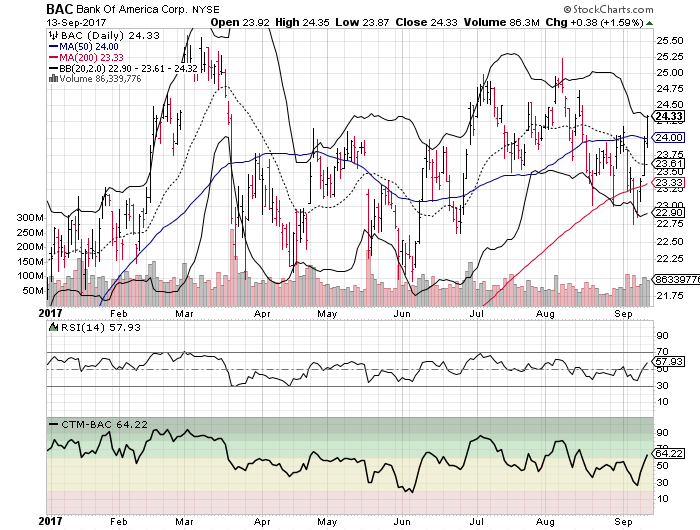The height and width of the screenshot is (530, 700).
Task: Click the red 23.33 MA(200) price tag
Action: (x=668, y=183)
